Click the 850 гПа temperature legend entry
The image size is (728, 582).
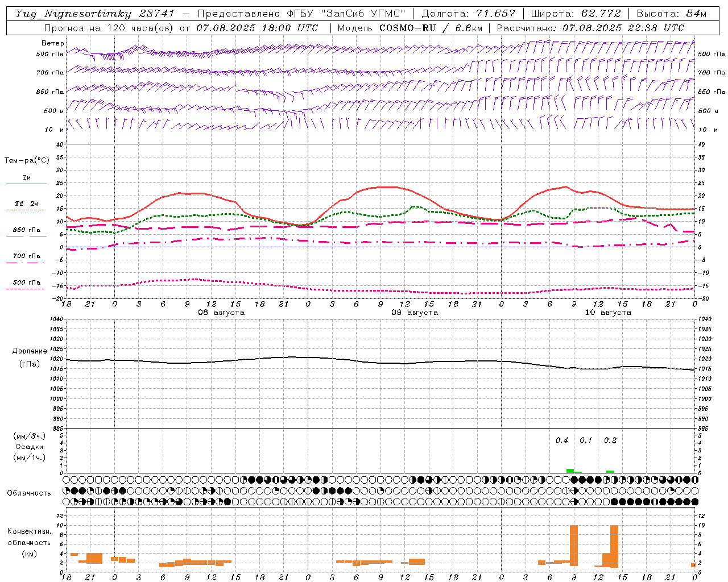pyautogui.click(x=26, y=230)
